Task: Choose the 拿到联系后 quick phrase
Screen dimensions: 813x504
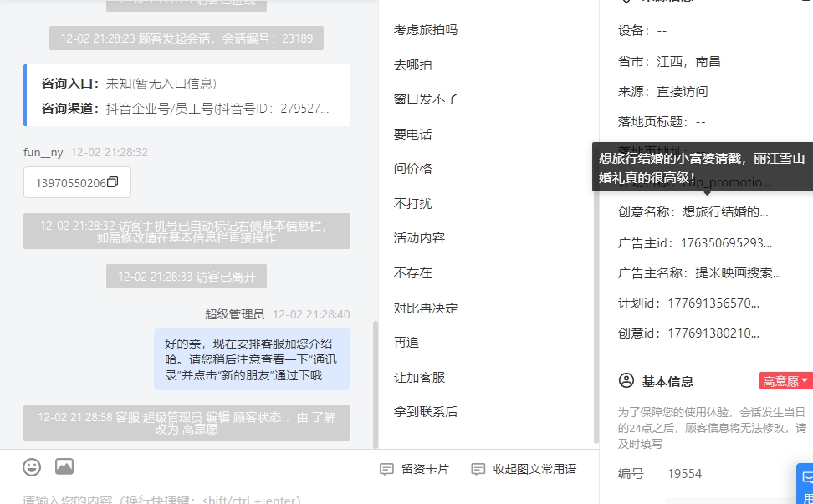Action: coord(426,412)
